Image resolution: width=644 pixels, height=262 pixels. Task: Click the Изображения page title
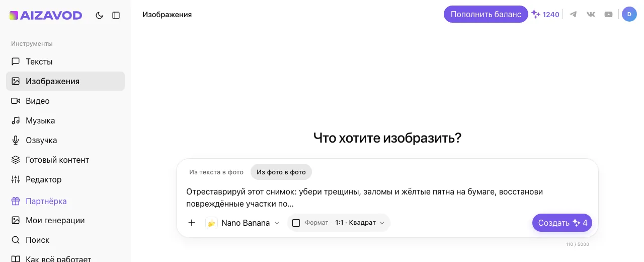pos(167,15)
